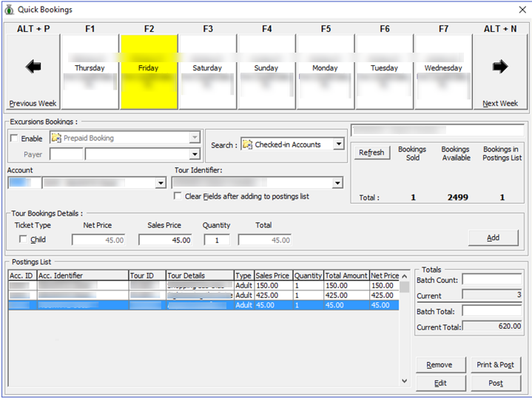
Task: Select the posting row with 425.00 sales price
Action: 203,296
